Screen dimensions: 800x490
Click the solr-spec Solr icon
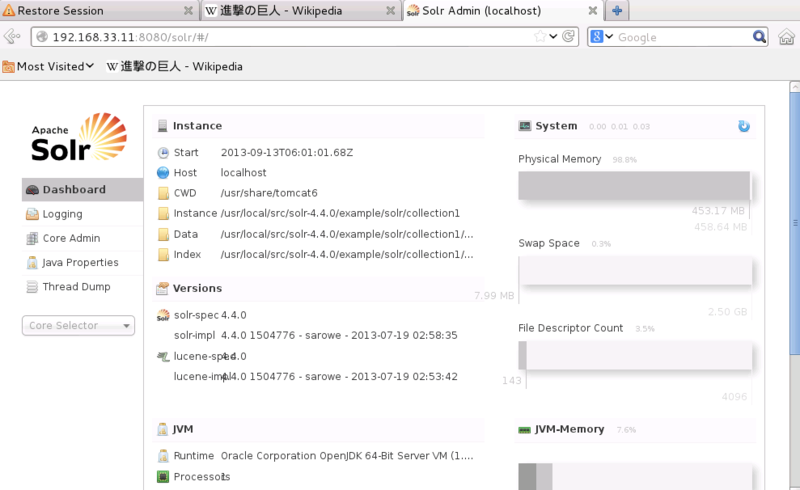pos(163,315)
